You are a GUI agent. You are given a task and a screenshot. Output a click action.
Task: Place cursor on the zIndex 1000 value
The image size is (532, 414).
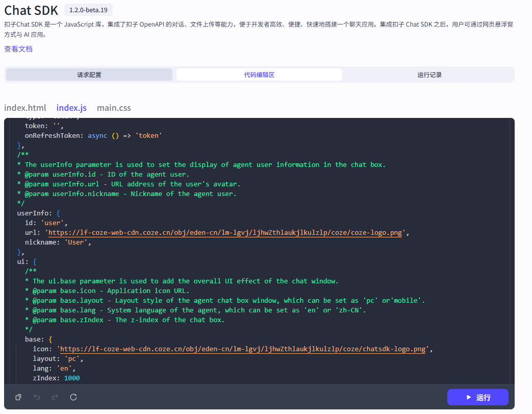72,378
